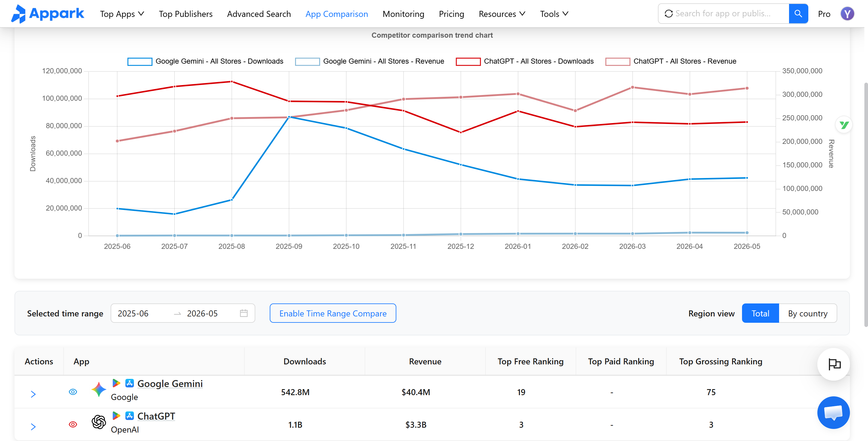Click the start date 2025-06 field
The height and width of the screenshot is (441, 868).
142,313
